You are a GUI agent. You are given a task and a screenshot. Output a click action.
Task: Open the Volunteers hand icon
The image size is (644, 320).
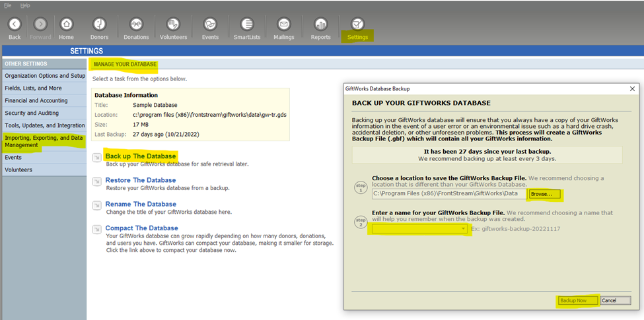pos(173,24)
